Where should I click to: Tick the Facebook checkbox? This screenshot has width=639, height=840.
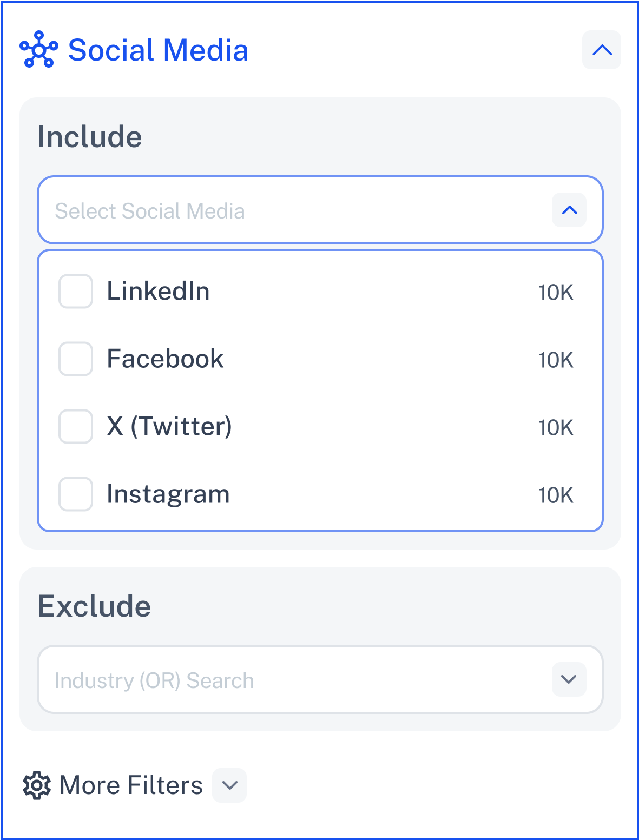[76, 359]
